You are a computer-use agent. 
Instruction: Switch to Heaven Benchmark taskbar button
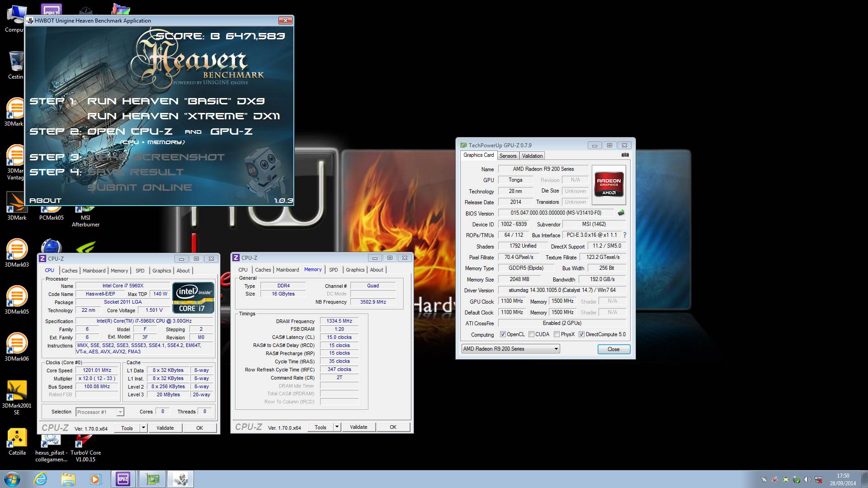181,479
